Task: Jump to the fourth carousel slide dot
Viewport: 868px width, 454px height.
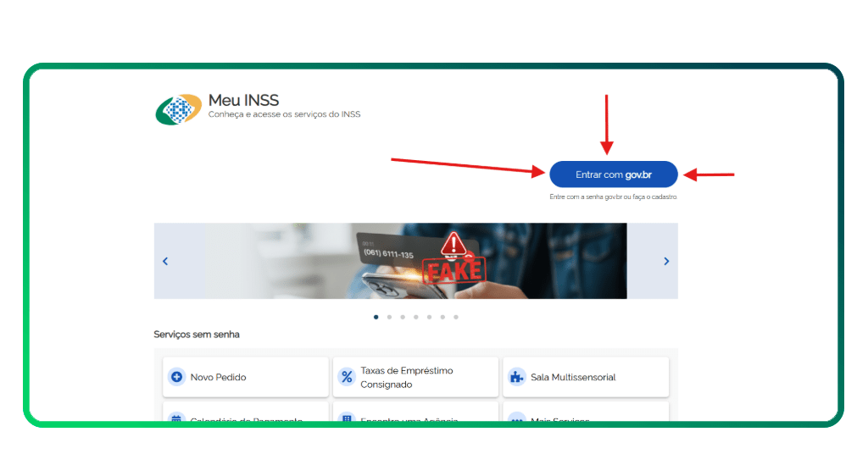Action: (x=415, y=317)
